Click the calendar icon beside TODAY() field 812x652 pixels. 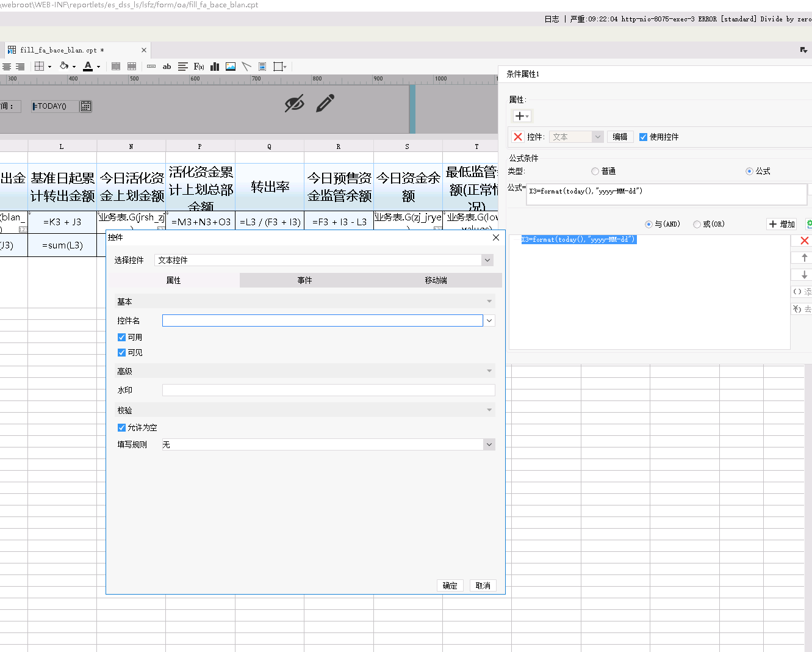pos(86,106)
